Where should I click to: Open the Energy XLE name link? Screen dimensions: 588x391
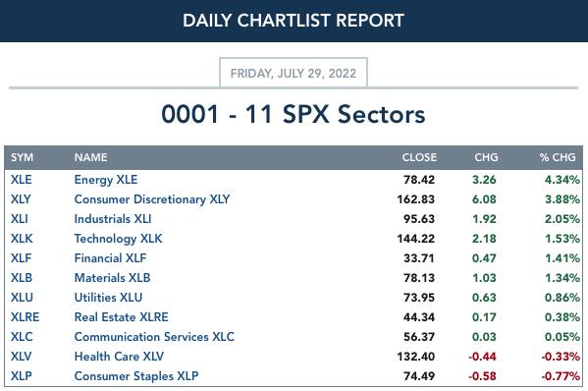click(x=106, y=180)
